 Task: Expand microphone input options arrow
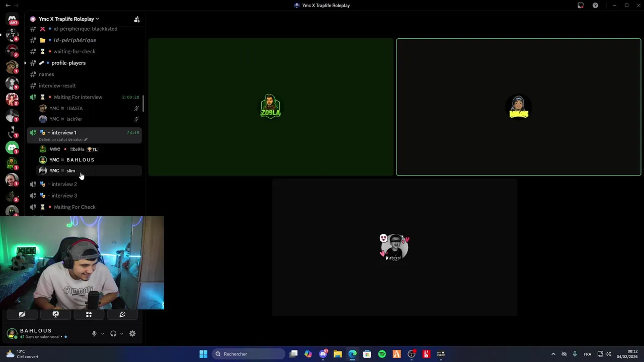102,333
